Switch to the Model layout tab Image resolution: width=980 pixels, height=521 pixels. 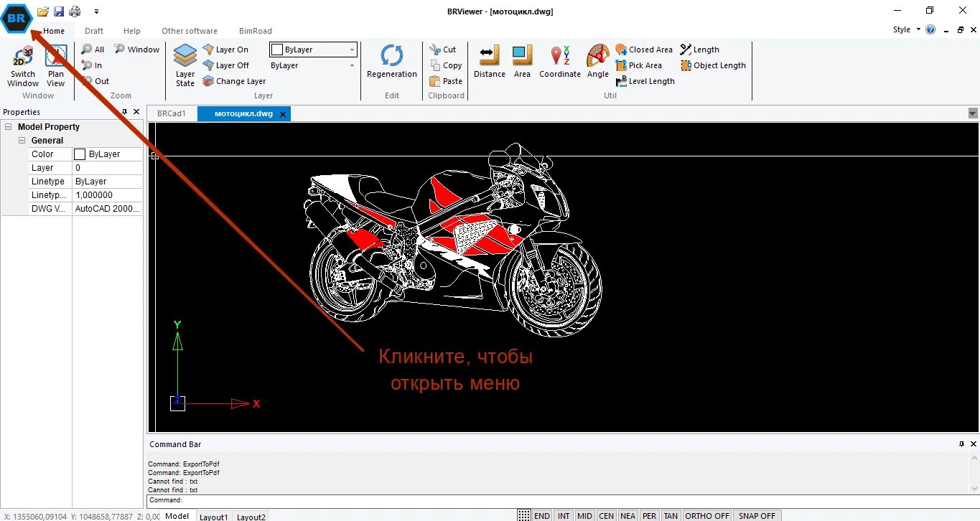[177, 516]
